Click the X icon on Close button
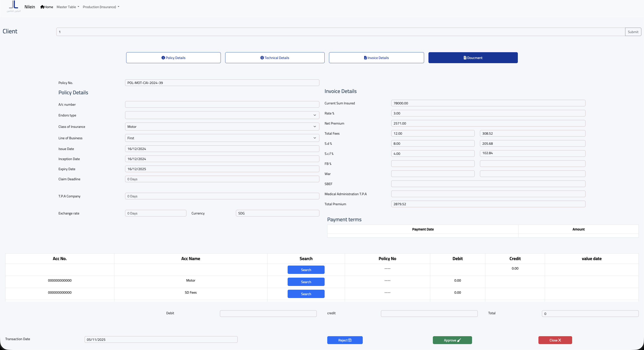The height and width of the screenshot is (350, 644). pos(559,340)
